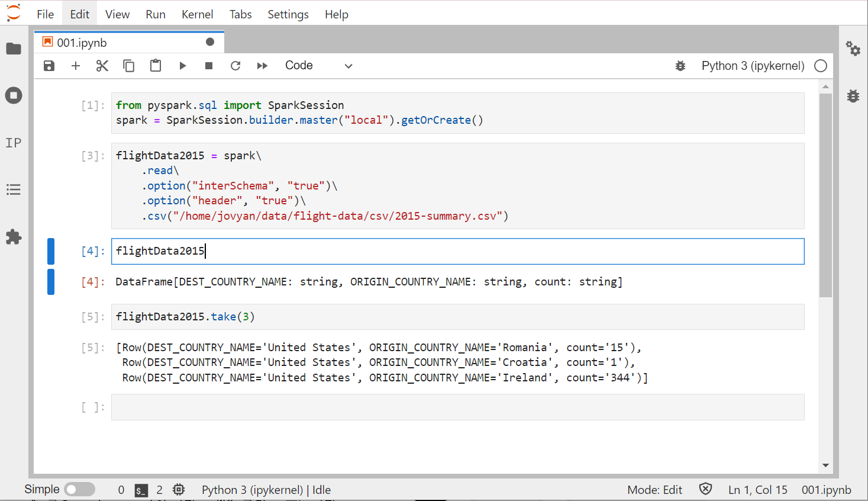Open Property Inspector gears icon

pos(853,48)
